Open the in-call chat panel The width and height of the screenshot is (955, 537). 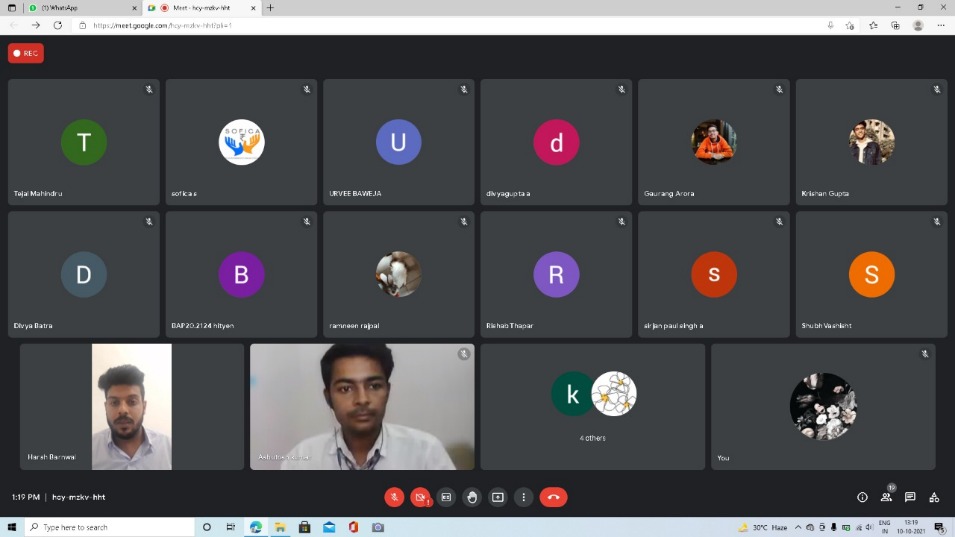click(x=910, y=497)
